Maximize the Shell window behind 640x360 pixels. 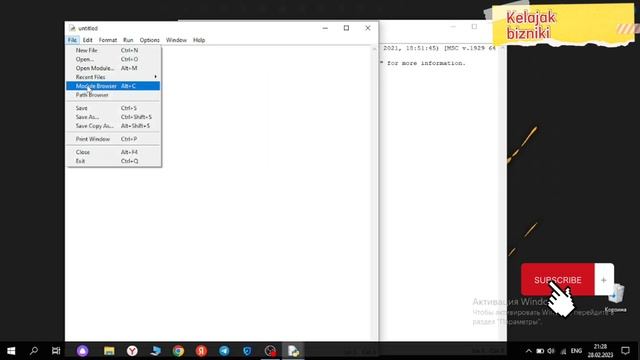tap(474, 27)
